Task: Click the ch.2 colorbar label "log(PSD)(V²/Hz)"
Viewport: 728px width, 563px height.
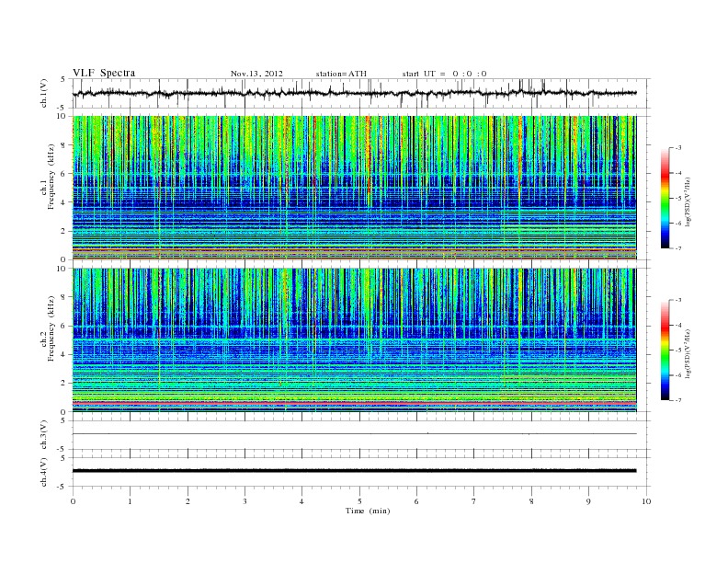Action: click(688, 353)
